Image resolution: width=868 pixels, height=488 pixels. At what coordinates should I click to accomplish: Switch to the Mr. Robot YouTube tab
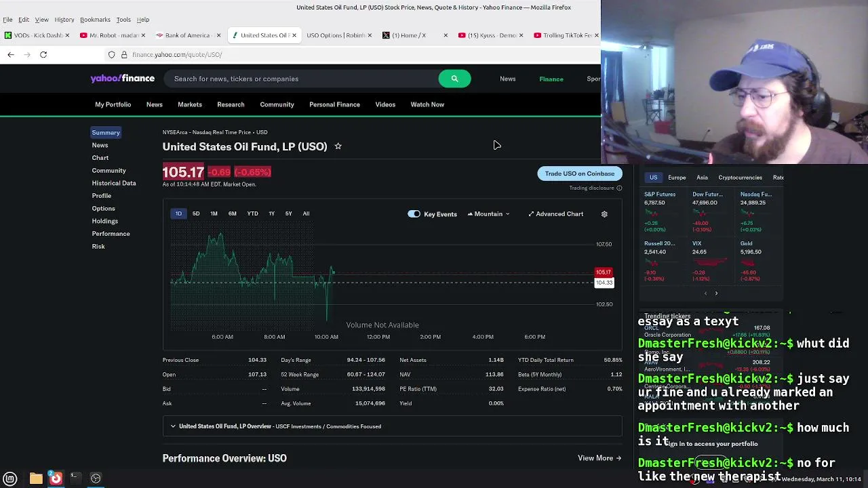(x=113, y=35)
